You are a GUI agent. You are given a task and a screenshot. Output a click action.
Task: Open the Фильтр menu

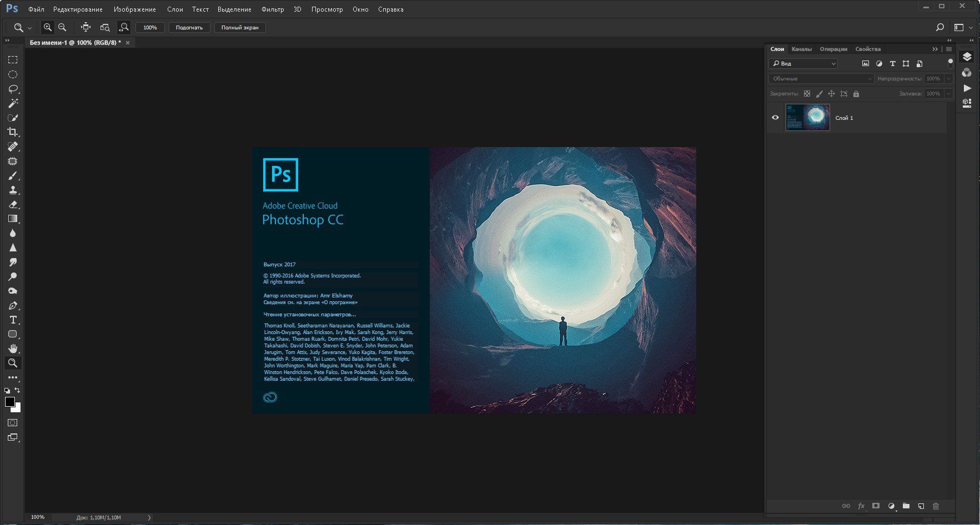(273, 9)
